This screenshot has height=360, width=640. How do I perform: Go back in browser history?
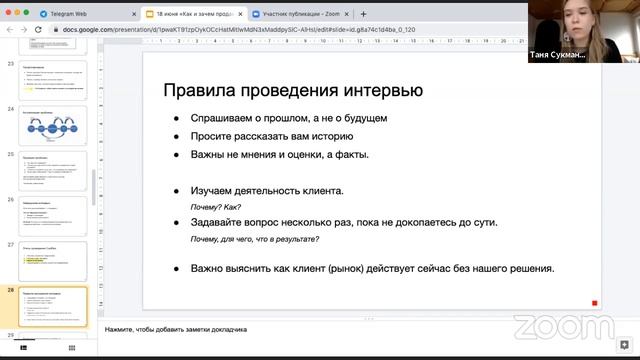coord(10,30)
